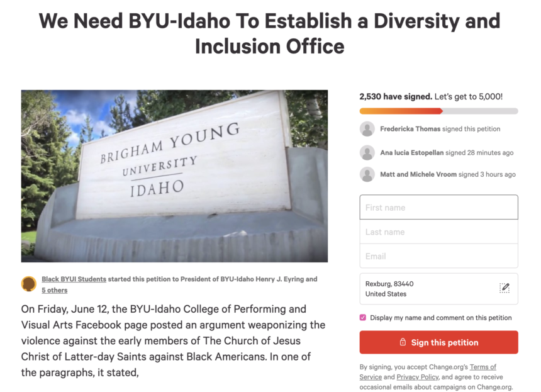The width and height of the screenshot is (541, 392).
Task: Click the Black BYUI Students avatar icon
Action: point(29,284)
